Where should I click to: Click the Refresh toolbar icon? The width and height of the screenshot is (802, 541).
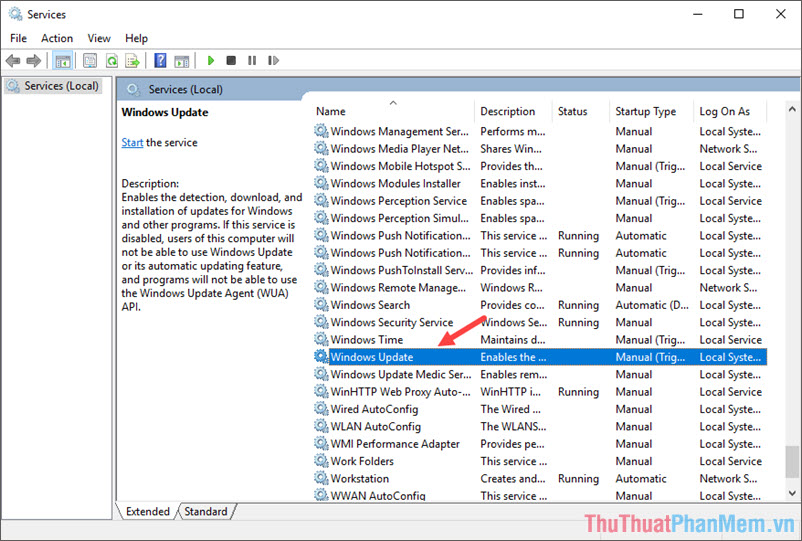[111, 61]
